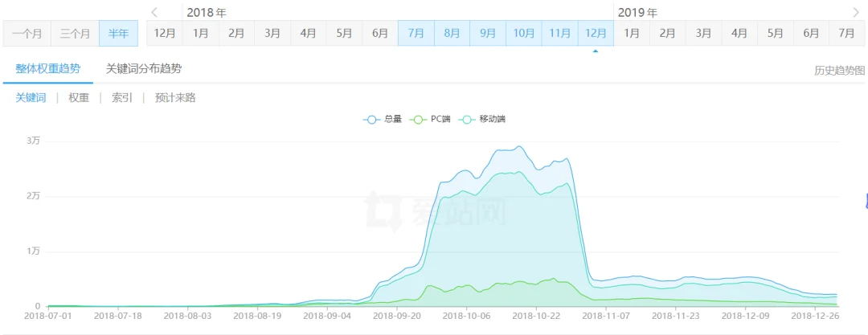Pick 12月 of 2018 in timeline

click(x=595, y=33)
